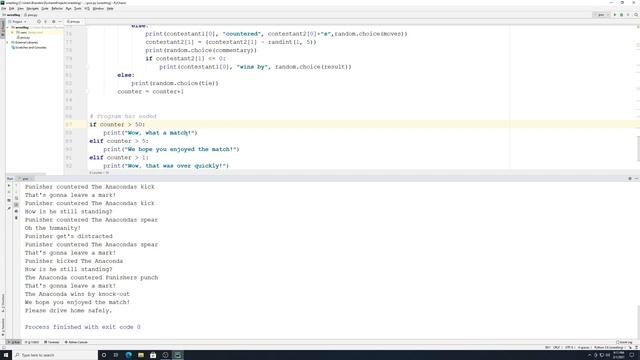Switch to PyCharm taskbar icon

point(178,355)
